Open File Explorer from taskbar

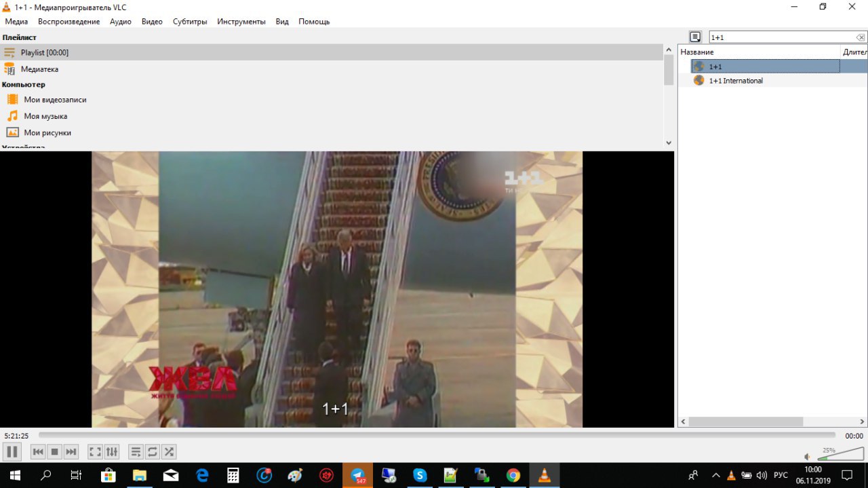pyautogui.click(x=139, y=475)
